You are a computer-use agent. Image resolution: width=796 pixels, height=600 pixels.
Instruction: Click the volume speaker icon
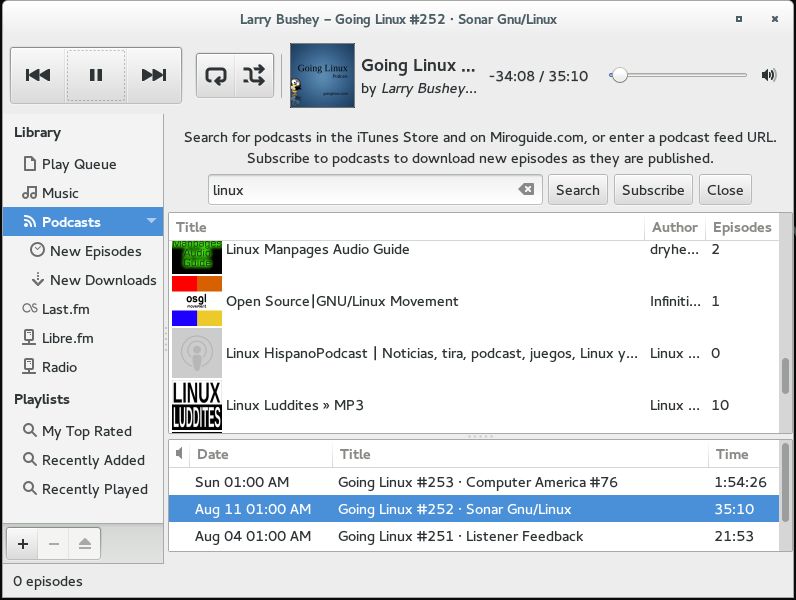tap(769, 75)
